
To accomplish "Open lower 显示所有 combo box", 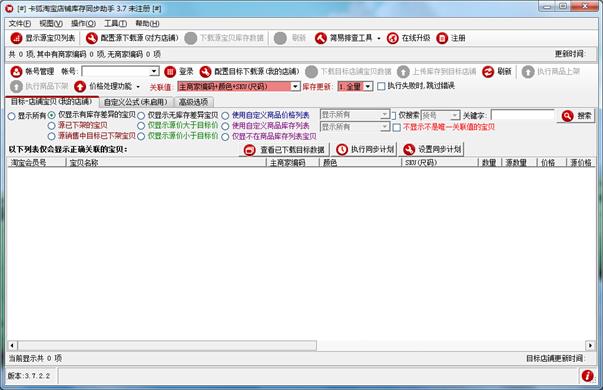I will [x=355, y=127].
